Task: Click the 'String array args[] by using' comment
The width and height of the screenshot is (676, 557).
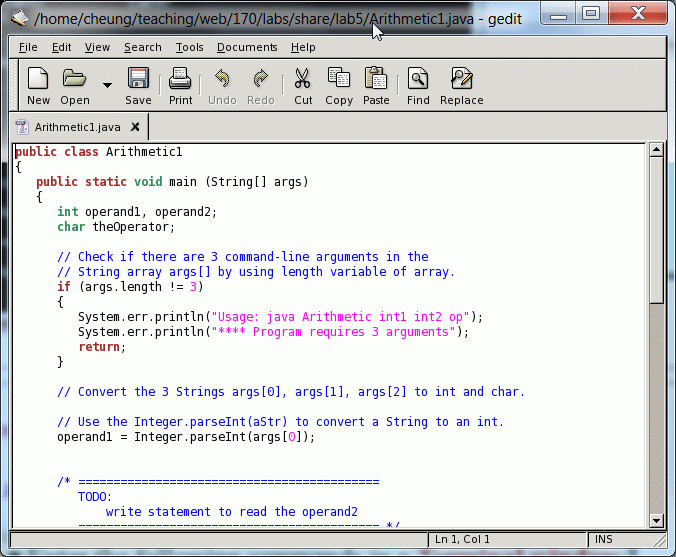Action: pos(256,272)
